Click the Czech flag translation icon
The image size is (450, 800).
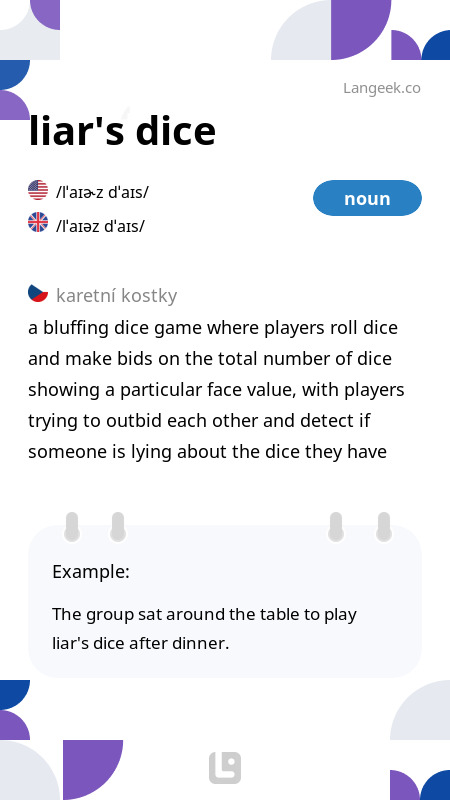[x=38, y=293]
